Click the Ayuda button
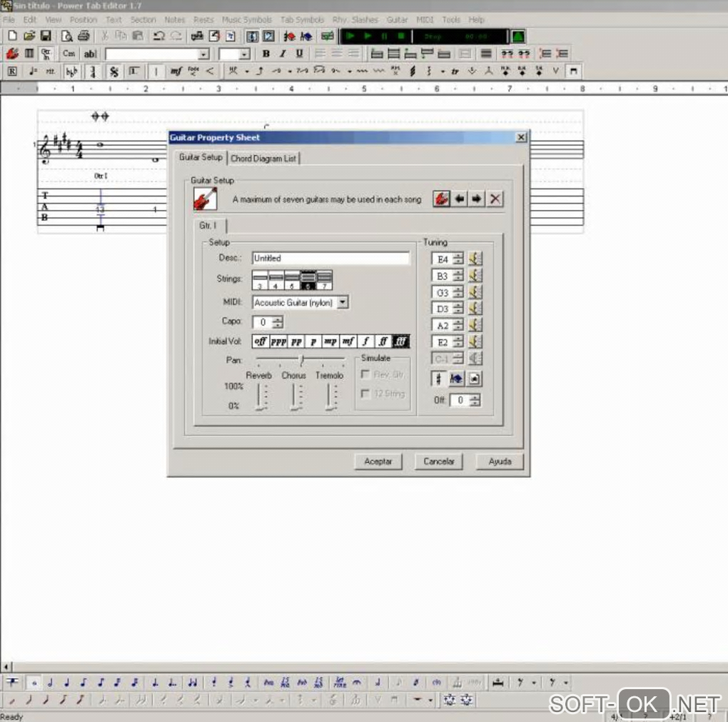This screenshot has height=722, width=728. click(x=500, y=461)
